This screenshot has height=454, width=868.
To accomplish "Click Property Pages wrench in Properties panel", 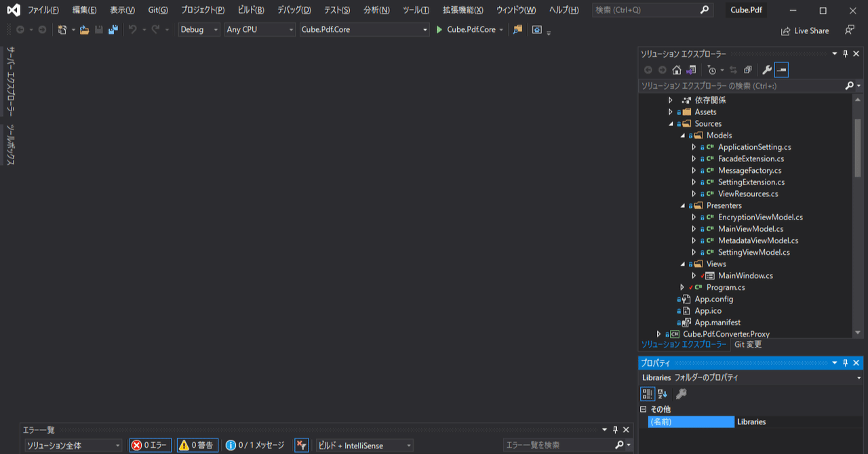I will click(x=682, y=394).
